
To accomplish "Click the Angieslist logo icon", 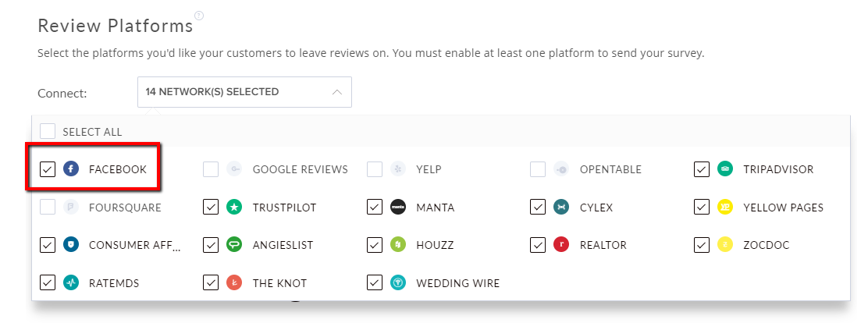I will point(234,245).
